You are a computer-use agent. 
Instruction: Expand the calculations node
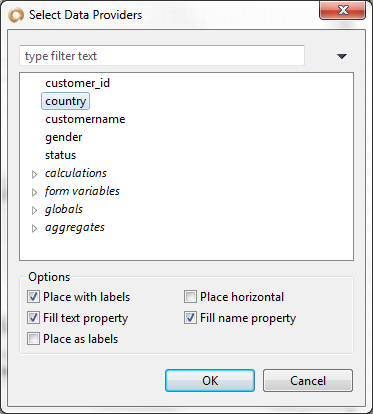(34, 174)
